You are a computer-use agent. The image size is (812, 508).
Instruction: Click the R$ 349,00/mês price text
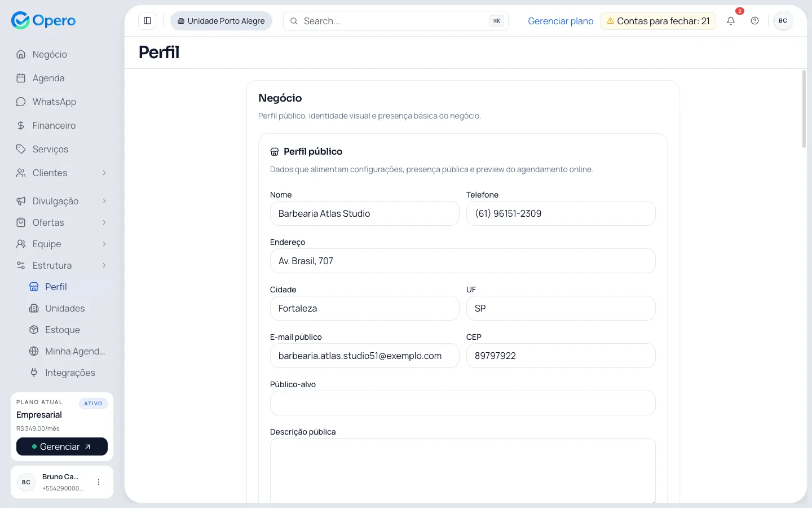(x=38, y=428)
